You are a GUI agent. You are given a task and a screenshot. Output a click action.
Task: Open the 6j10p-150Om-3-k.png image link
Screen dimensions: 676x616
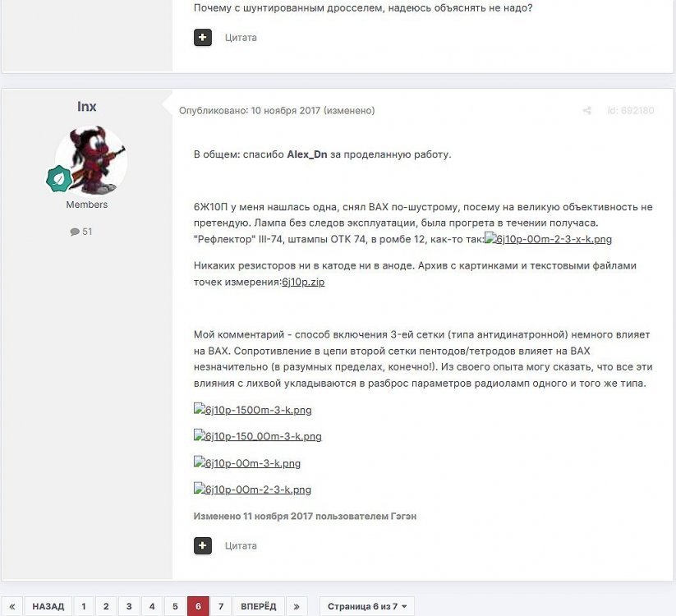(x=253, y=410)
